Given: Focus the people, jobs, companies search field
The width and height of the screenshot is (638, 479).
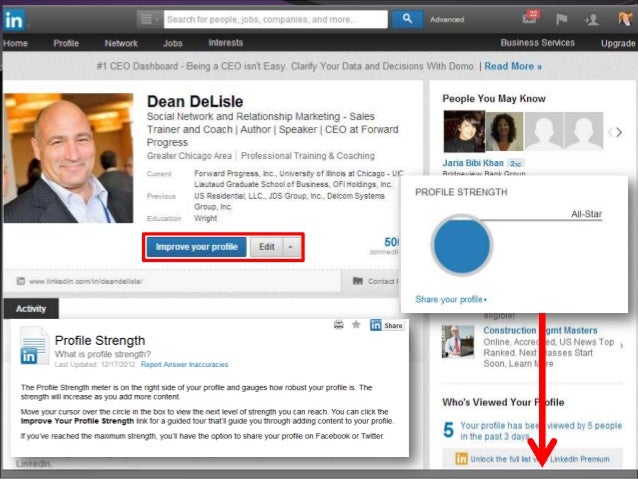Looking at the screenshot, I should 275,20.
